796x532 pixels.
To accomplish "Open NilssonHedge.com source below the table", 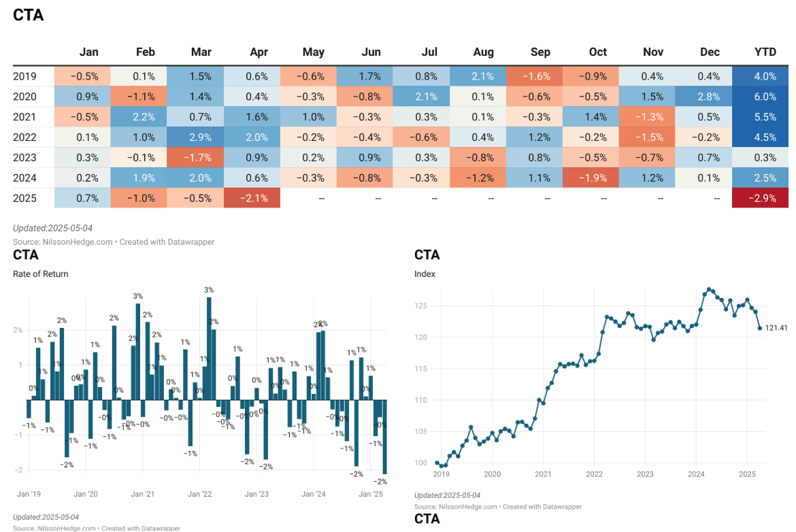I will (75, 242).
